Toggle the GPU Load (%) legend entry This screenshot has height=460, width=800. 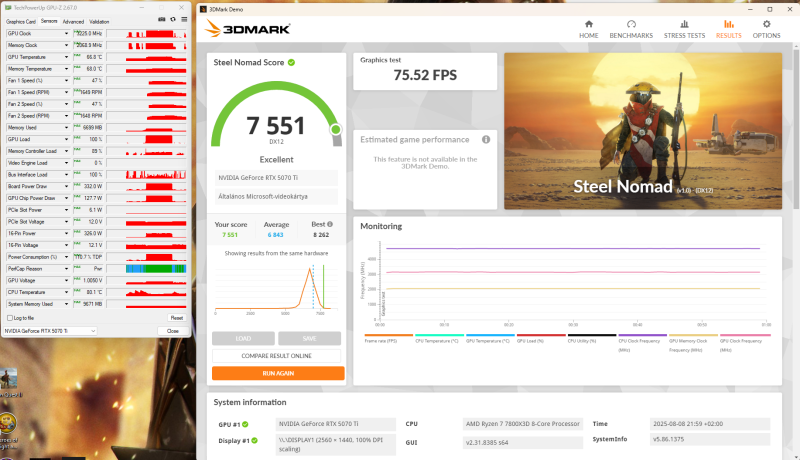coord(541,339)
